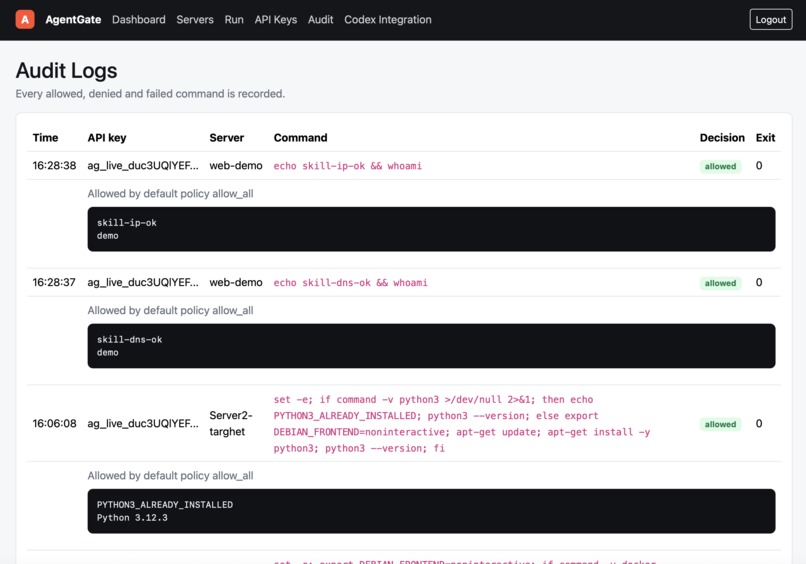806x564 pixels.
Task: Click the Audit Logs heading
Action: tap(66, 70)
